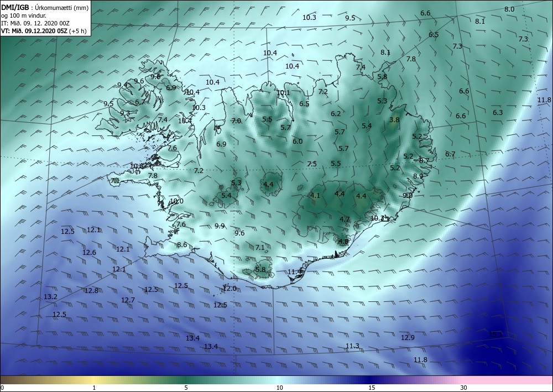
Task: Select the 12.7 value label
Action: (x=128, y=300)
